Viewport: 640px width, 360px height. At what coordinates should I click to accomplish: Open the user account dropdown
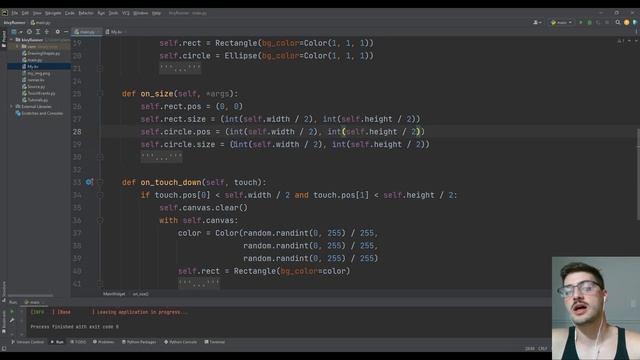click(537, 22)
